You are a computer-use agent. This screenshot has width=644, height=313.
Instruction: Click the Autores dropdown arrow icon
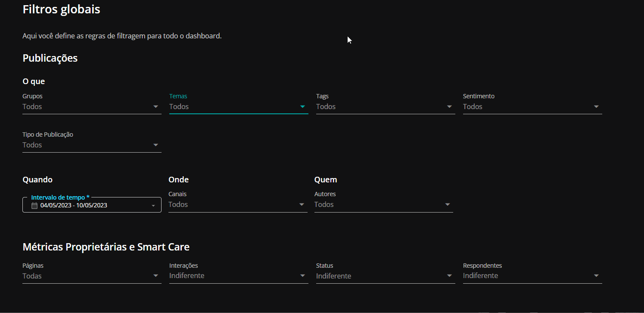point(447,204)
